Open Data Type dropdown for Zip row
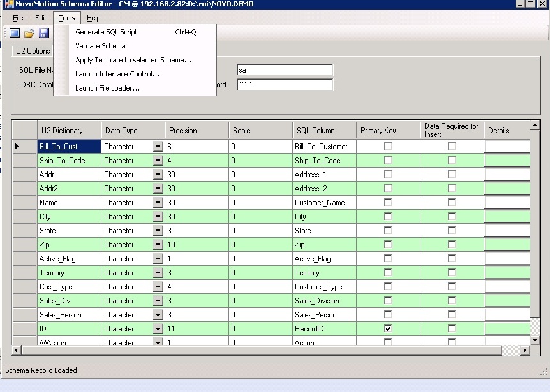Viewport: 550px width, 392px height. point(158,245)
